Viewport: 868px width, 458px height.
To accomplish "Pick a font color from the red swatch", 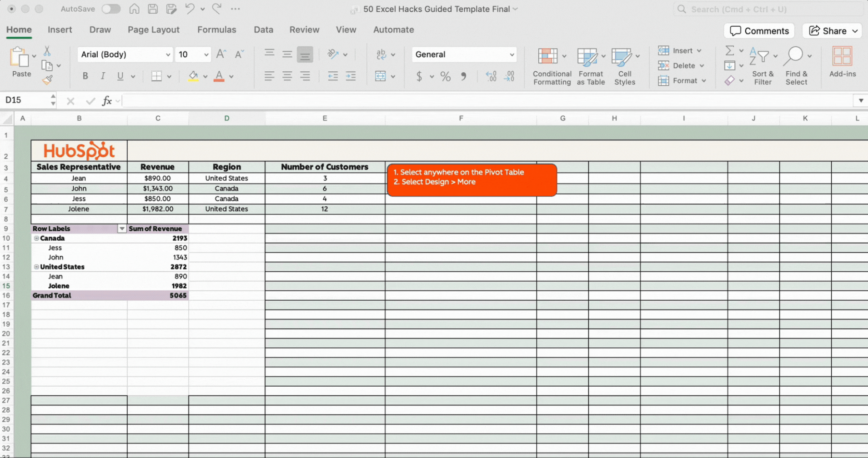I will click(x=218, y=76).
